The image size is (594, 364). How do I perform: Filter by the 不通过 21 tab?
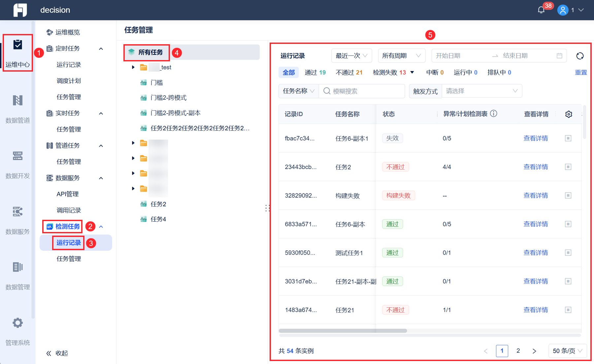point(349,72)
